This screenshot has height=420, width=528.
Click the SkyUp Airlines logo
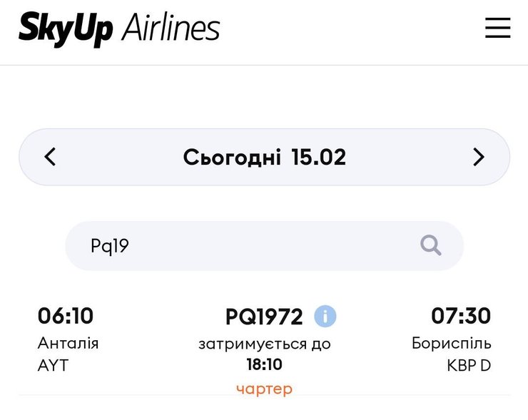(119, 29)
